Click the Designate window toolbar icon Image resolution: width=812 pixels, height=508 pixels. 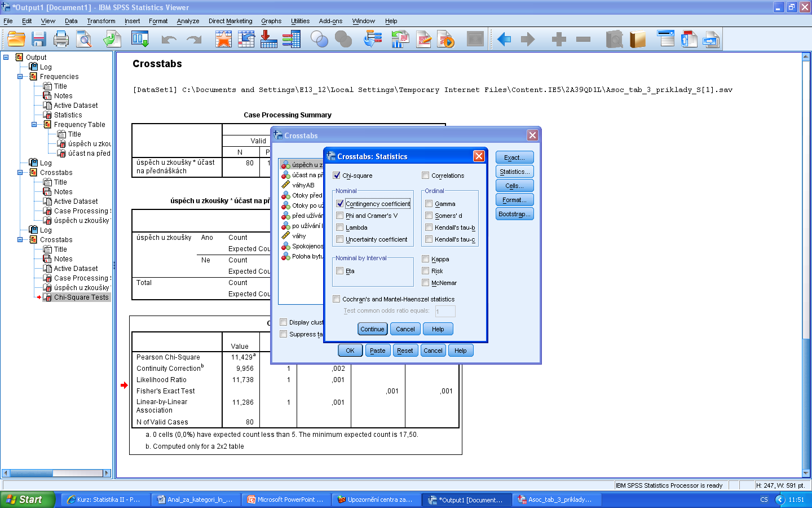[475, 39]
